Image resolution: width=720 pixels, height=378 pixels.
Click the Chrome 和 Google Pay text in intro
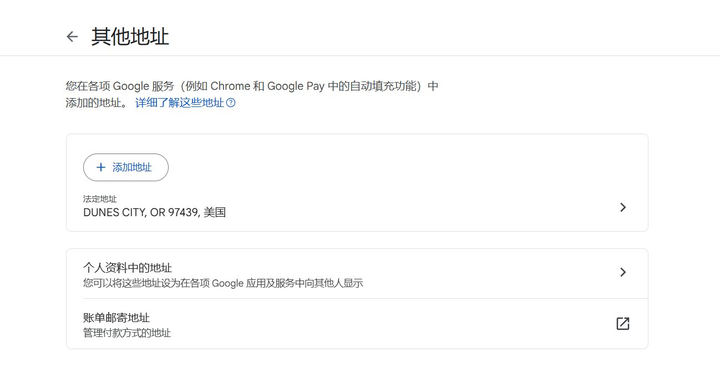coord(267,86)
